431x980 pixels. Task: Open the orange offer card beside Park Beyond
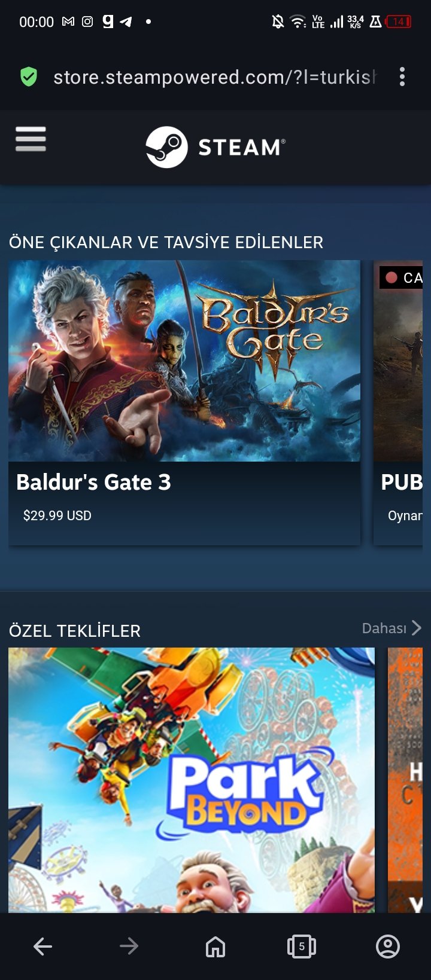[x=405, y=780]
